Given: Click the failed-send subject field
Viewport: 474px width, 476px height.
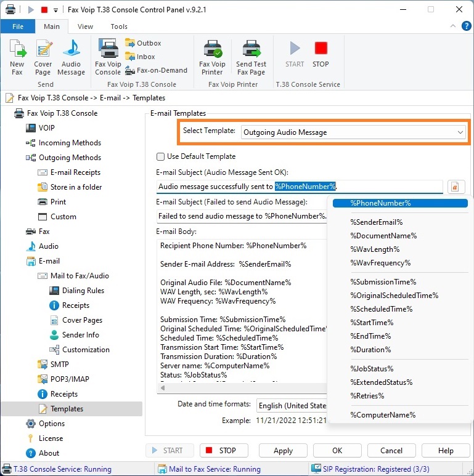Looking at the screenshot, I should coord(242,216).
